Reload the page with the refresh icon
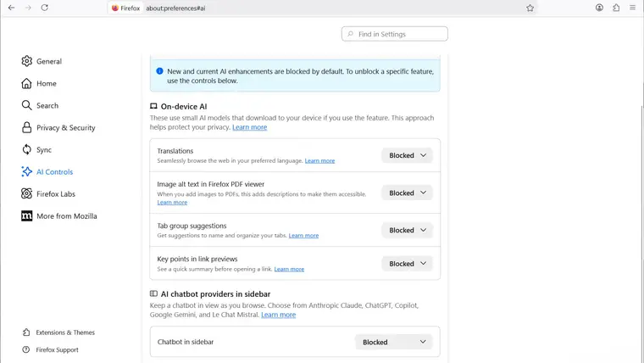 [44, 8]
